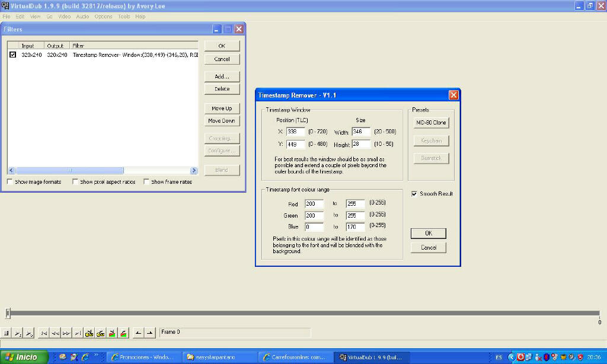Jump to the start of the video
This screenshot has width=607, height=364.
[44, 333]
